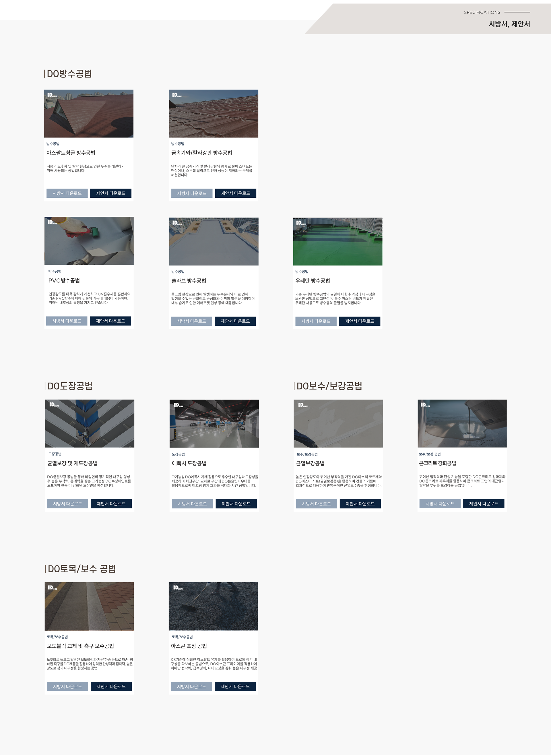Screen dimensions: 551x756
Task: Select the 균열보강 및 재도장공법 title
Action: click(72, 463)
